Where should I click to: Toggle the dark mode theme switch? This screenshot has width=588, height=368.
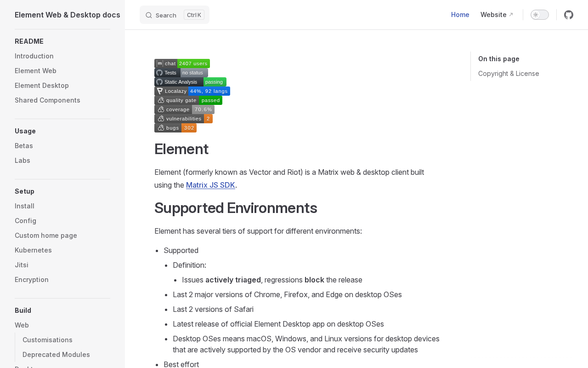tap(539, 15)
